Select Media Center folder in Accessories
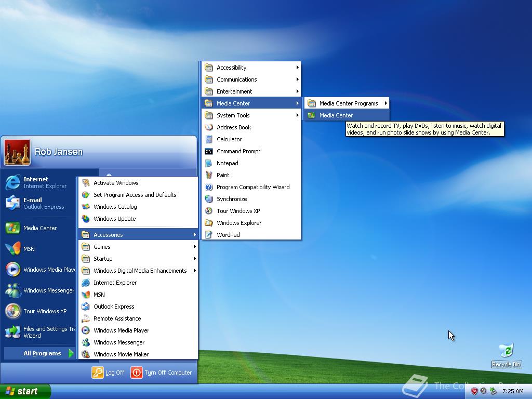 (x=251, y=103)
